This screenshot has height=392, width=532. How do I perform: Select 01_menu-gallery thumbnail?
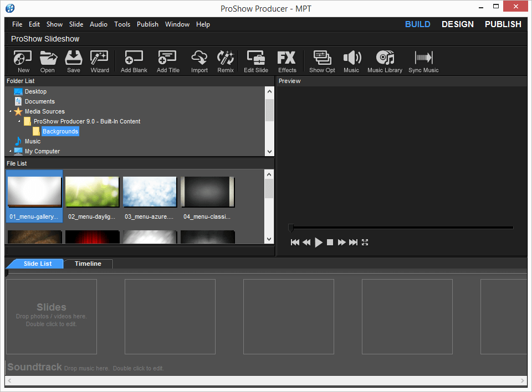point(34,197)
